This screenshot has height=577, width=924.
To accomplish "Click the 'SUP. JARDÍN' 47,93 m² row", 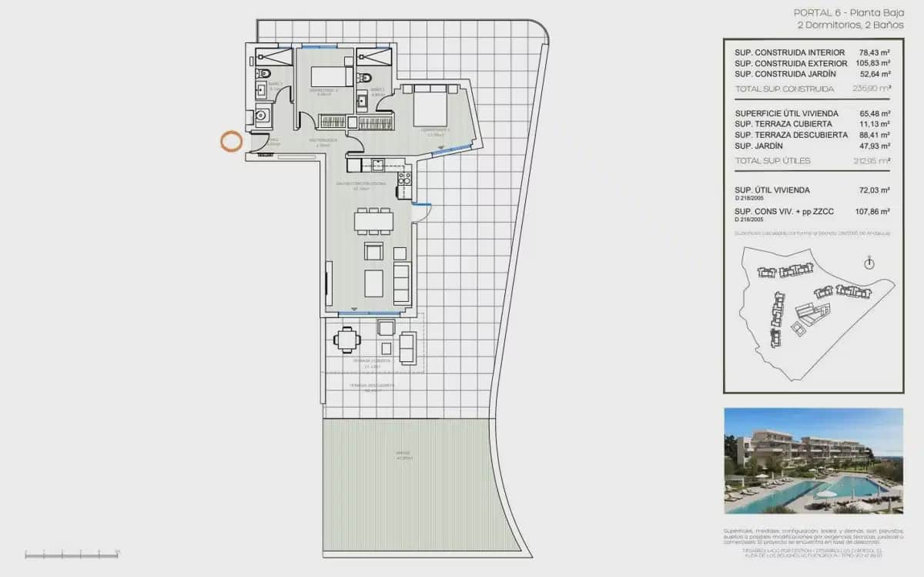I will 813,146.
